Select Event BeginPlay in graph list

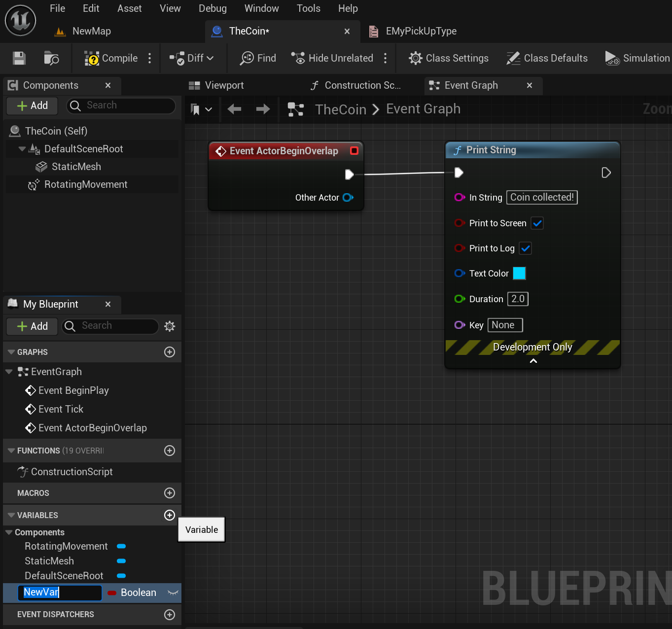point(73,390)
